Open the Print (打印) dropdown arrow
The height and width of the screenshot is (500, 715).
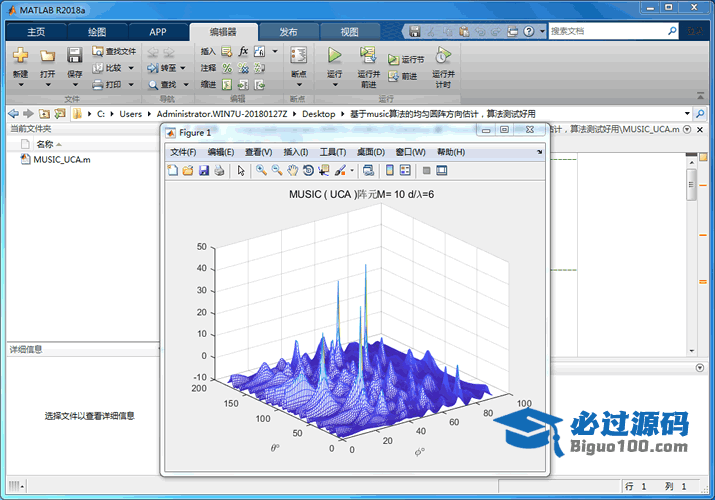click(x=131, y=85)
